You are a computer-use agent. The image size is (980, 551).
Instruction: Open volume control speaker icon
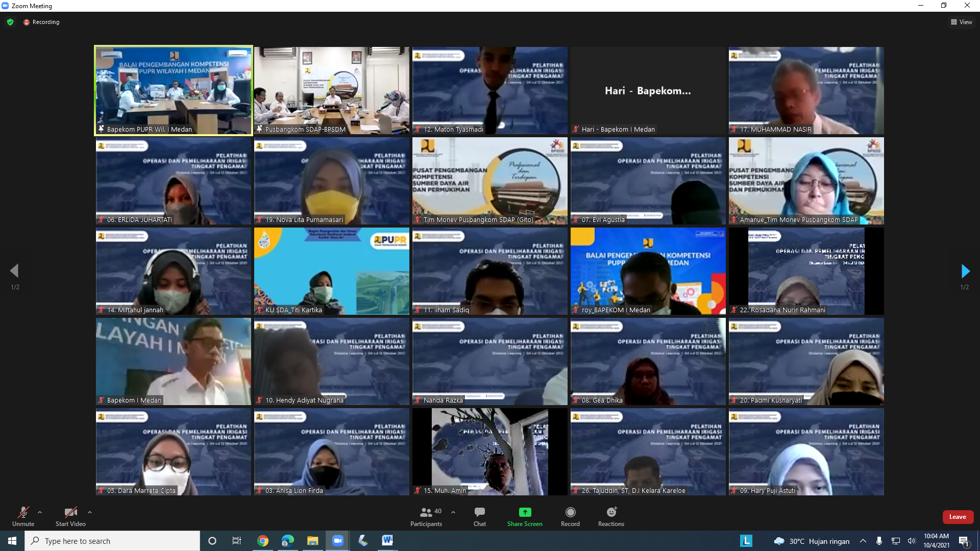(912, 541)
